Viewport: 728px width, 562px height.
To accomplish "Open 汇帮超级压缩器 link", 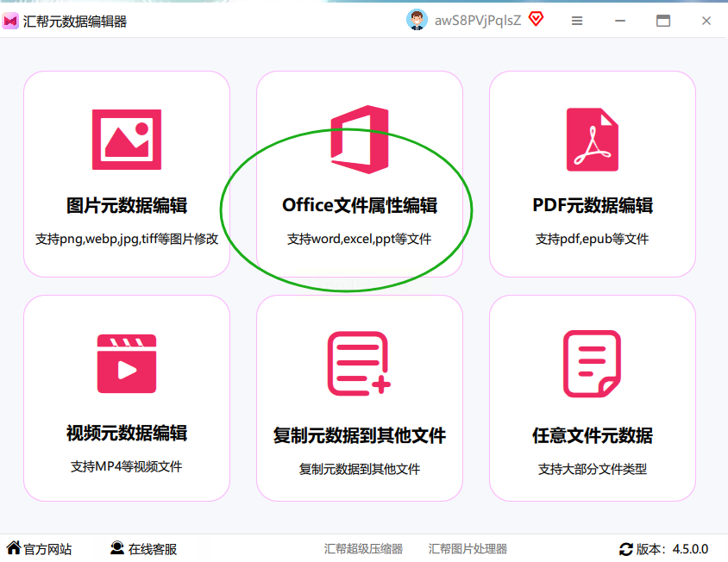I will [363, 548].
